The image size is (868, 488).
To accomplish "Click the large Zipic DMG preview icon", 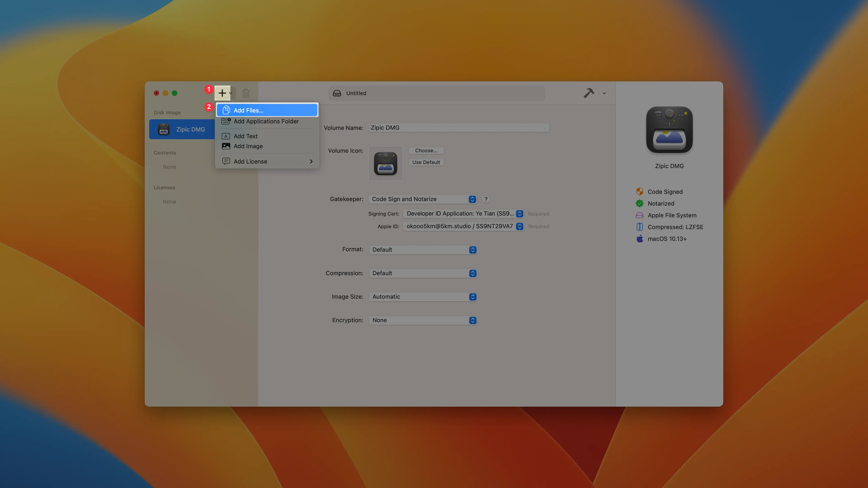I will (669, 130).
